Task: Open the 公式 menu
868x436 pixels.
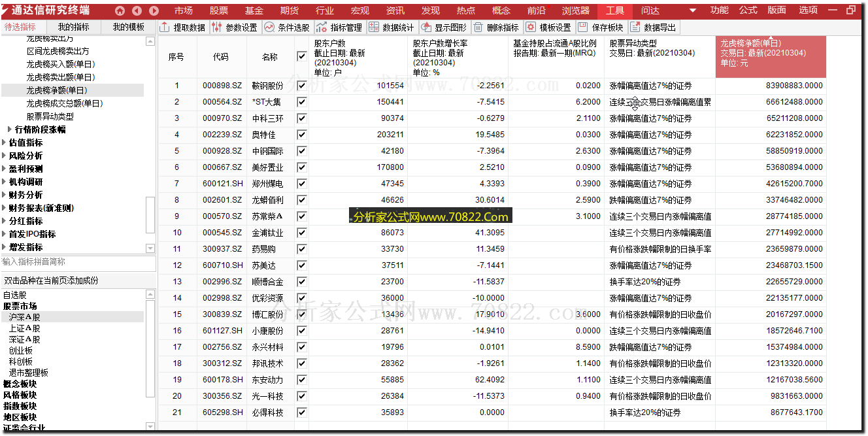Action: coord(748,10)
